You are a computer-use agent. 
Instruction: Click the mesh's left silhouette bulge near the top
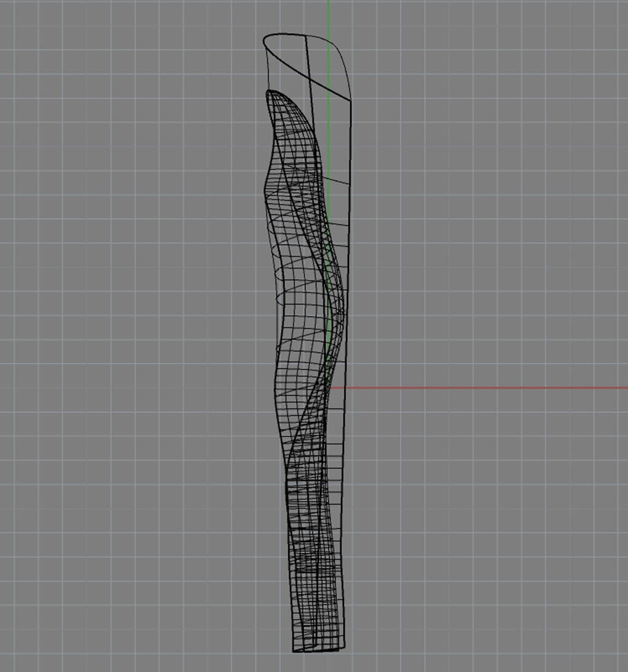264,184
